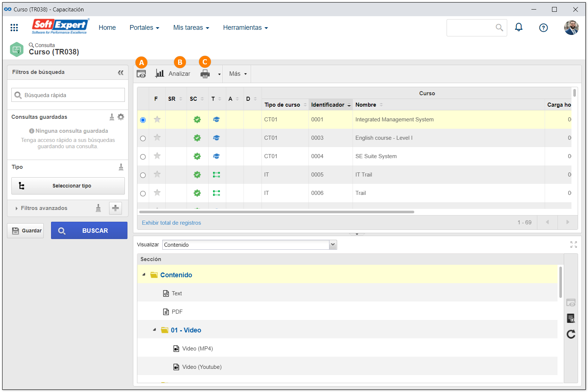
Task: Click the BUSCAR button
Action: pos(89,231)
